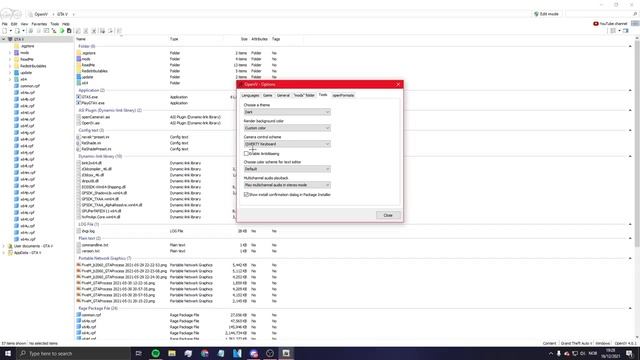Open the Tools menu
Screen dimensions: 640x360
click(x=55, y=24)
